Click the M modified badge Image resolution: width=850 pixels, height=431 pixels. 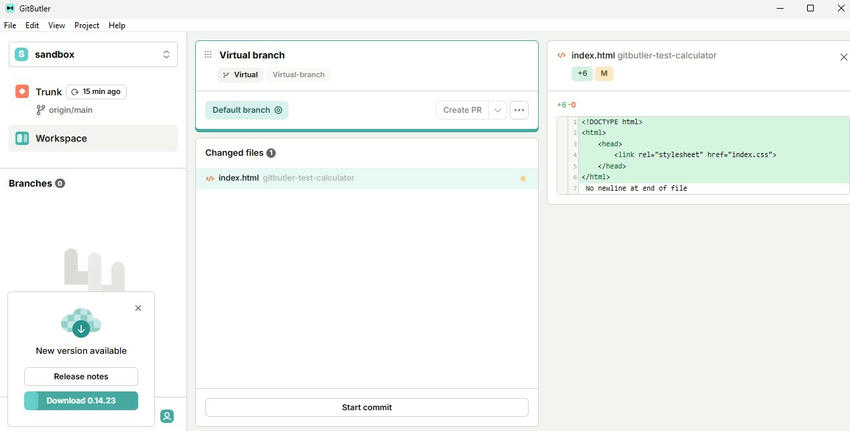point(604,73)
